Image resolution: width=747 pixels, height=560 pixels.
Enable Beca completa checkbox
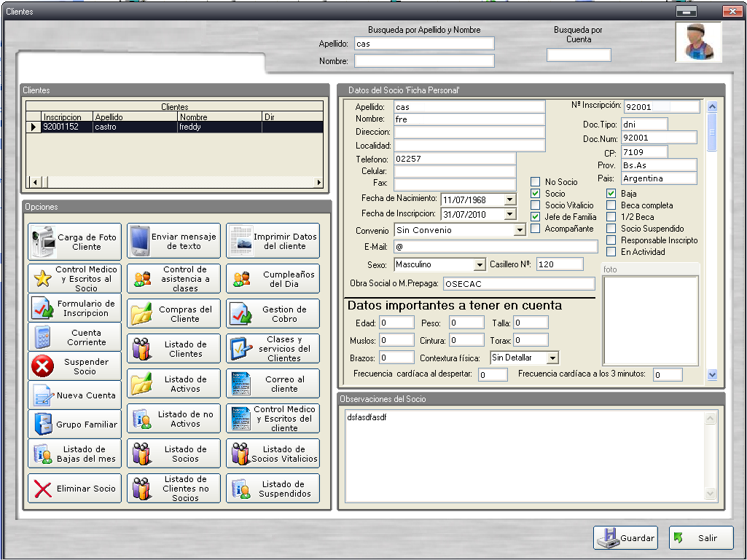(x=611, y=205)
